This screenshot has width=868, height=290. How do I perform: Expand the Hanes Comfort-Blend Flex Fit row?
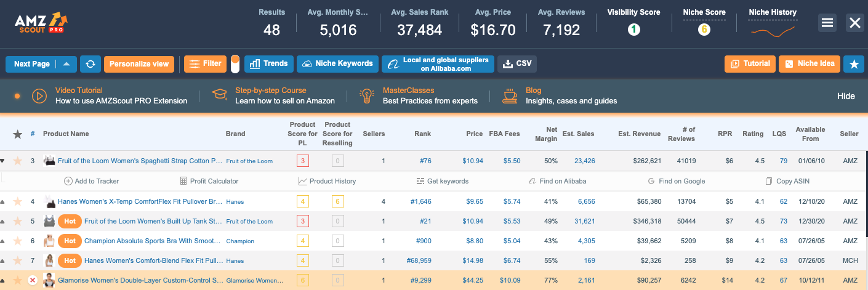pos(2,260)
